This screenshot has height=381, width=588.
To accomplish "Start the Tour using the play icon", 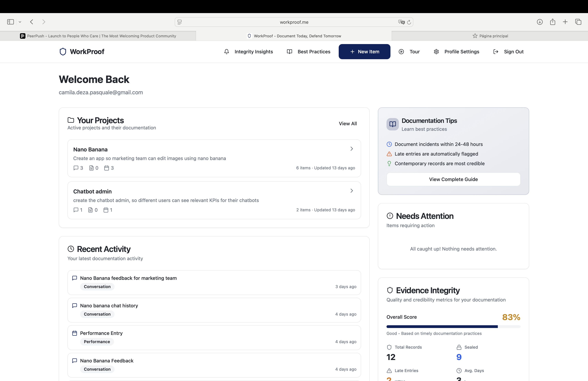I will [x=401, y=51].
